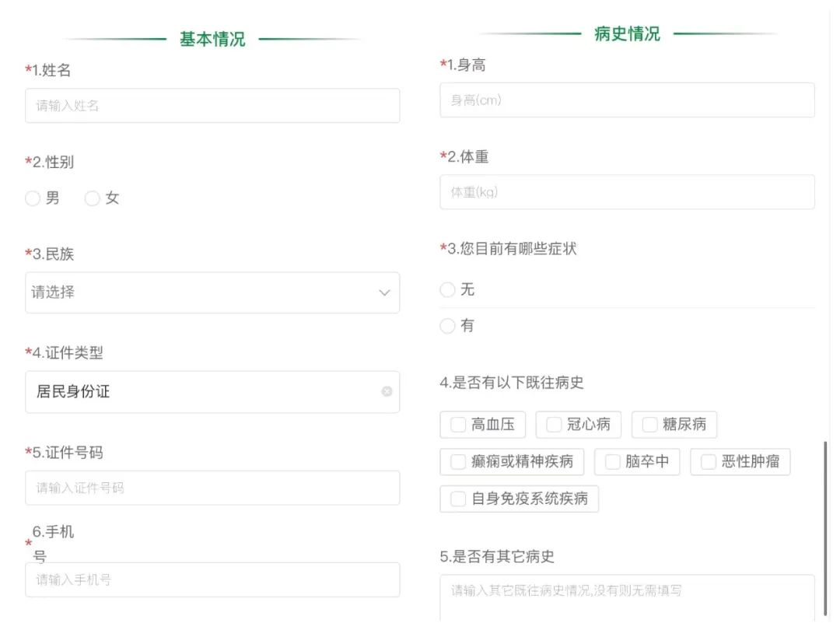Select the 脑卒中 checkbox

click(611, 462)
